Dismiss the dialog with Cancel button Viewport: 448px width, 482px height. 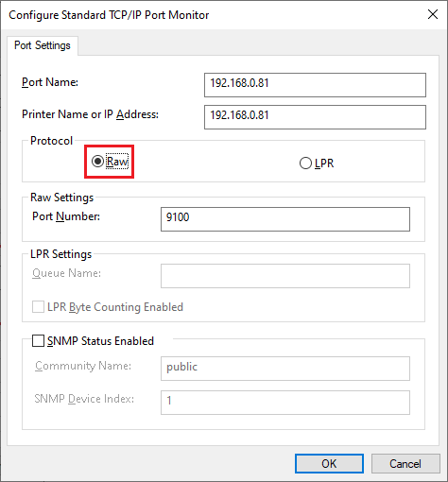405,464
